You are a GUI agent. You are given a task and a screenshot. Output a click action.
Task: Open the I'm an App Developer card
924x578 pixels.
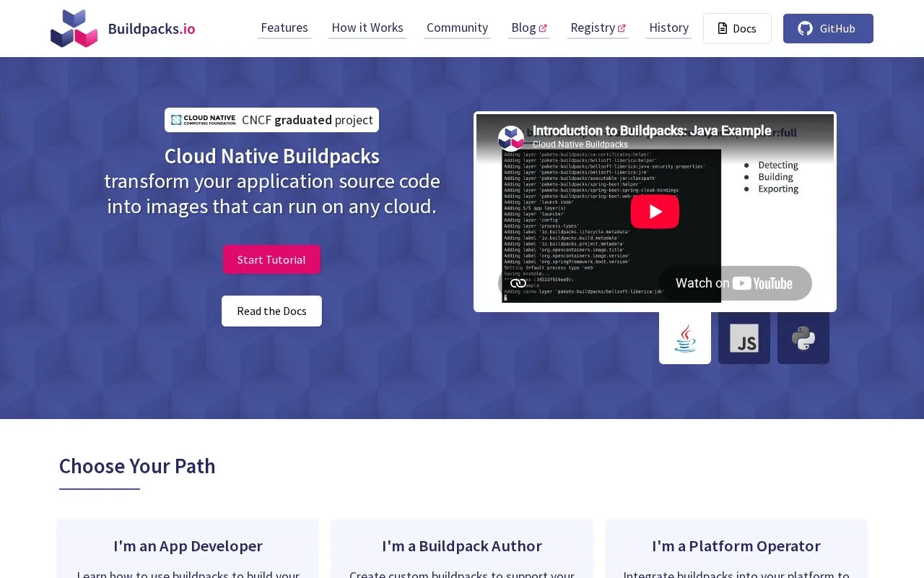pos(188,548)
